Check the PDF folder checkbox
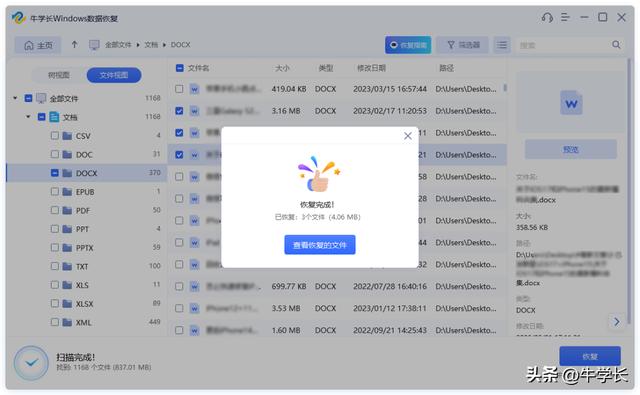Viewport: 640px width, 395px height. point(55,210)
